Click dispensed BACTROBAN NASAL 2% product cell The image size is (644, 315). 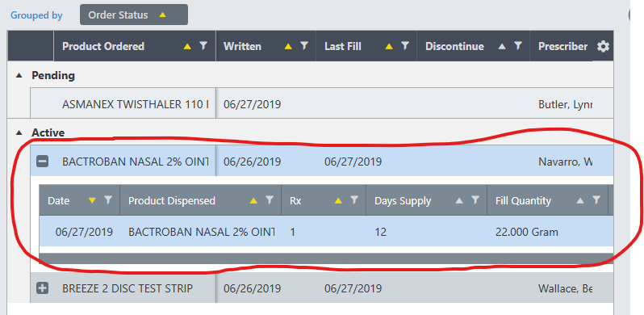(201, 232)
